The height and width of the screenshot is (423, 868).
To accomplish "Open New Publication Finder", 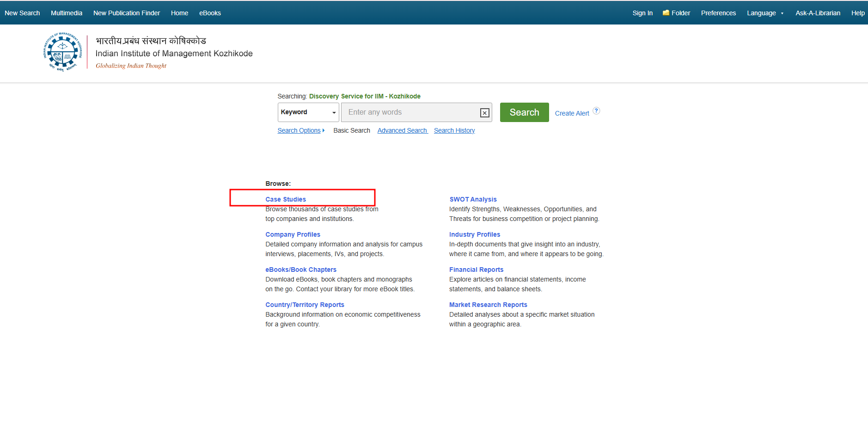I will [127, 13].
